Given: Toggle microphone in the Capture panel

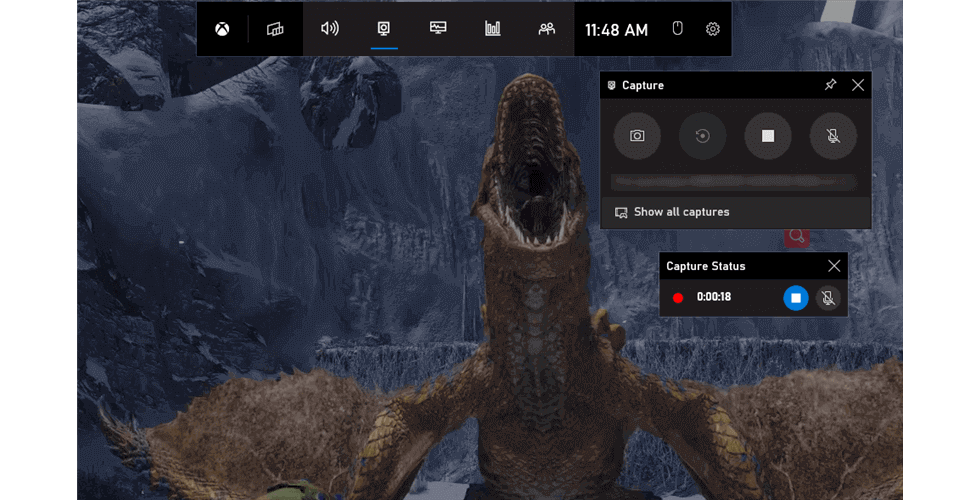Looking at the screenshot, I should click(833, 136).
